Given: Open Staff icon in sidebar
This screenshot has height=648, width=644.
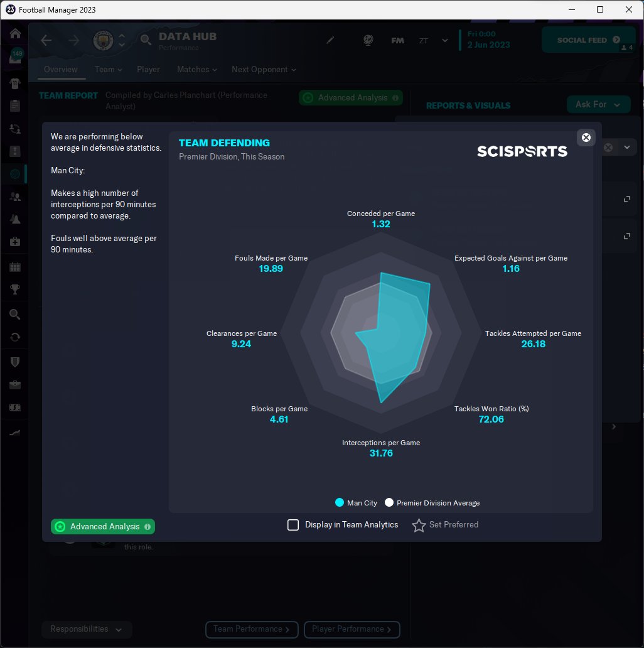Looking at the screenshot, I should coord(15,197).
